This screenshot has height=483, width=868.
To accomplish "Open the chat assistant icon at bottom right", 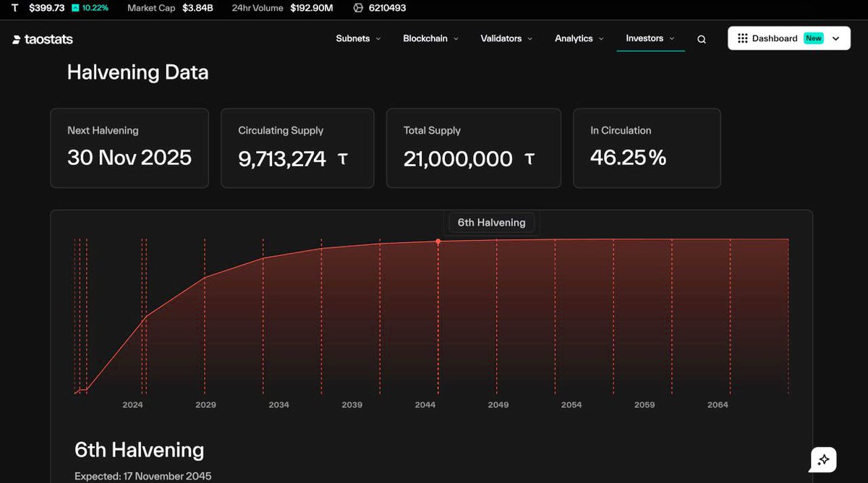I will 822,459.
